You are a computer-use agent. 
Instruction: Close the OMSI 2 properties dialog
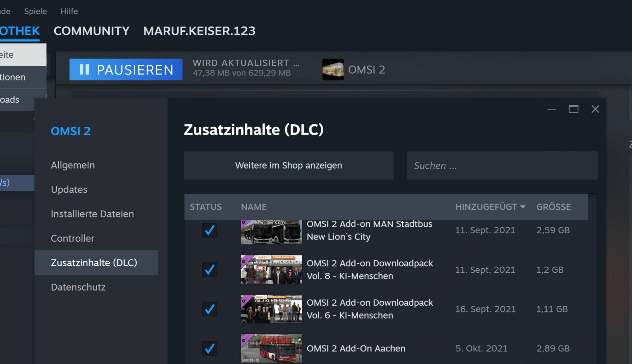[x=595, y=109]
